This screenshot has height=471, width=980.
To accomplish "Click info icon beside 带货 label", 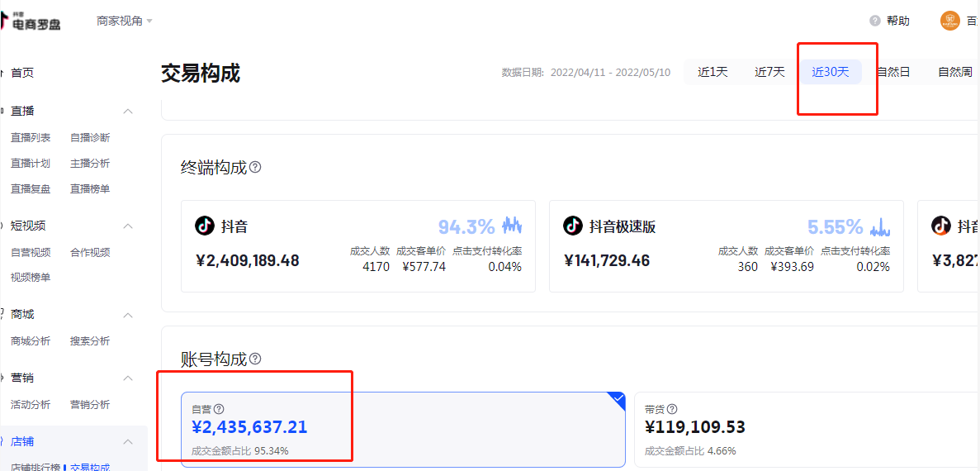I will 672,409.
